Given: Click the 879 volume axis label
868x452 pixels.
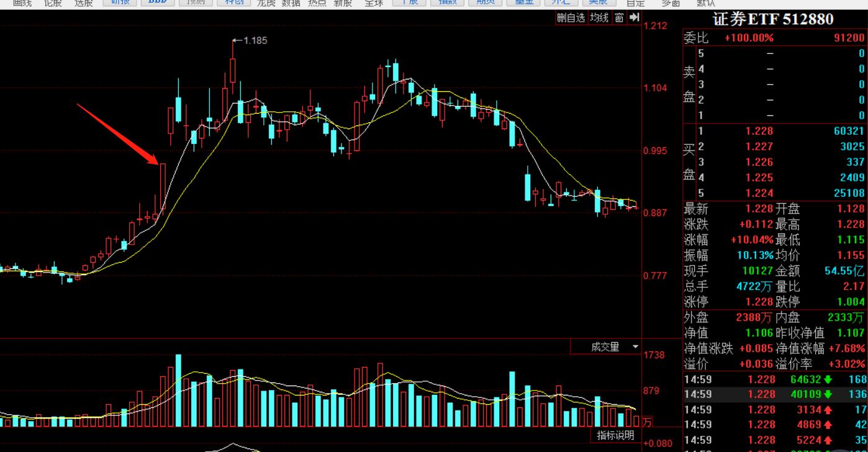Looking at the screenshot, I should tap(651, 391).
